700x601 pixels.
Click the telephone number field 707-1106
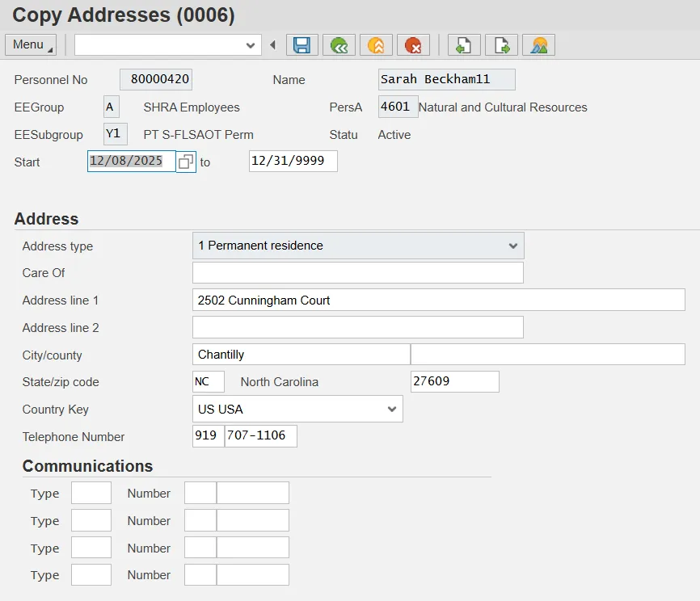[260, 436]
